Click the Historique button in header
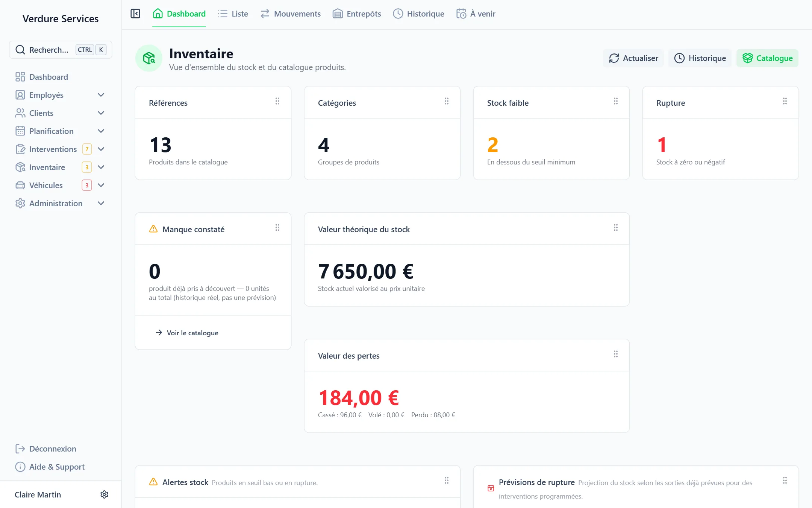The width and height of the screenshot is (812, 508). [700, 58]
